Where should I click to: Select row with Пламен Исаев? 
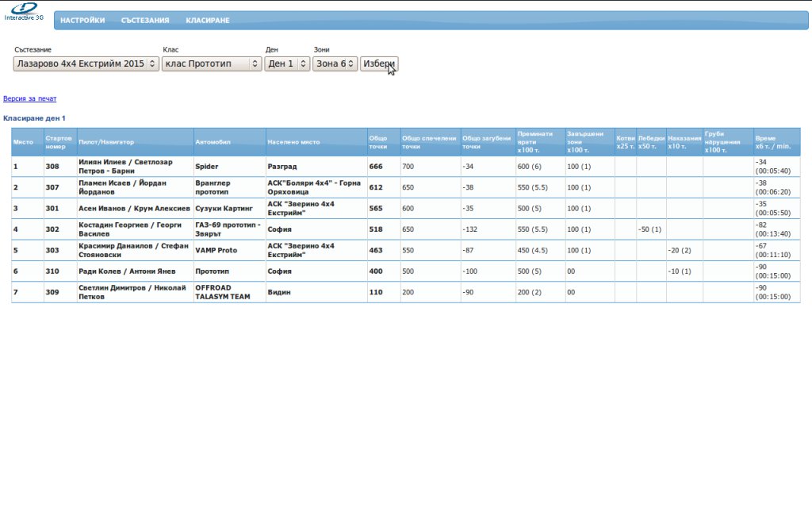(135, 187)
